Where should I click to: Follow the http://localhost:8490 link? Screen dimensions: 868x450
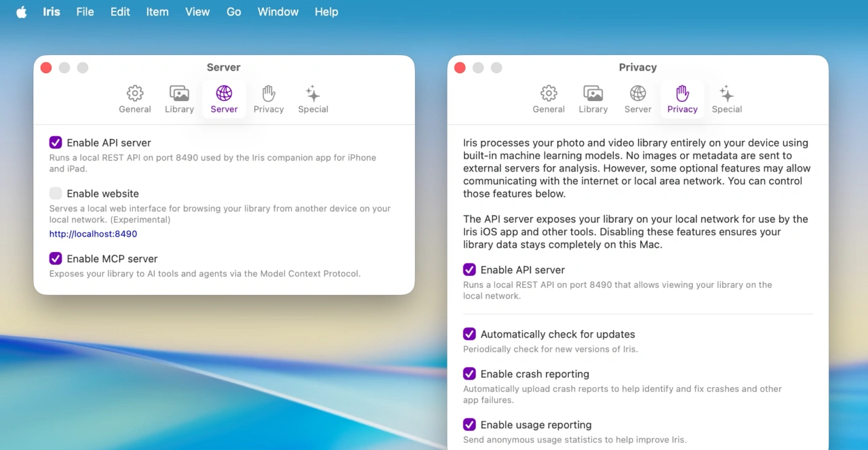click(93, 234)
